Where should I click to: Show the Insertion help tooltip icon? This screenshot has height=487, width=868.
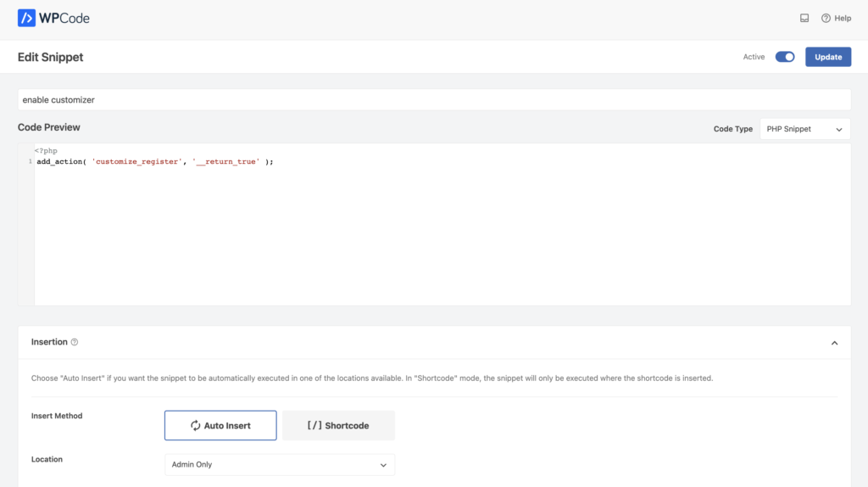coord(75,342)
